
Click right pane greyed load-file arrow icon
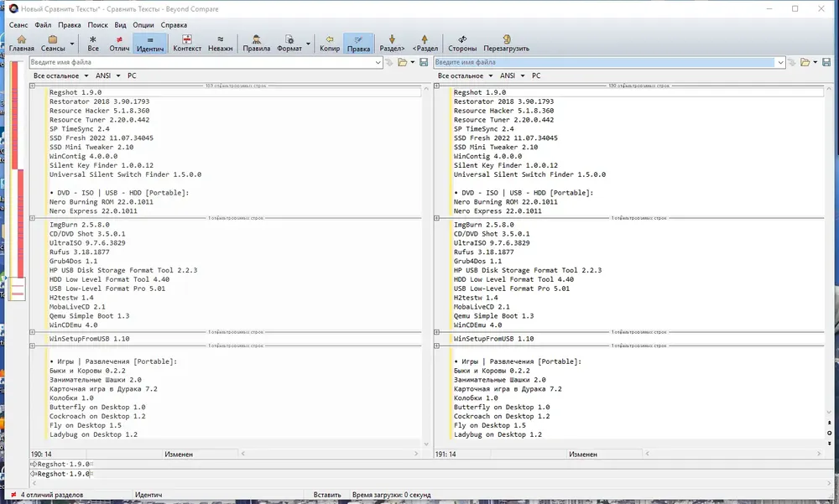[792, 63]
